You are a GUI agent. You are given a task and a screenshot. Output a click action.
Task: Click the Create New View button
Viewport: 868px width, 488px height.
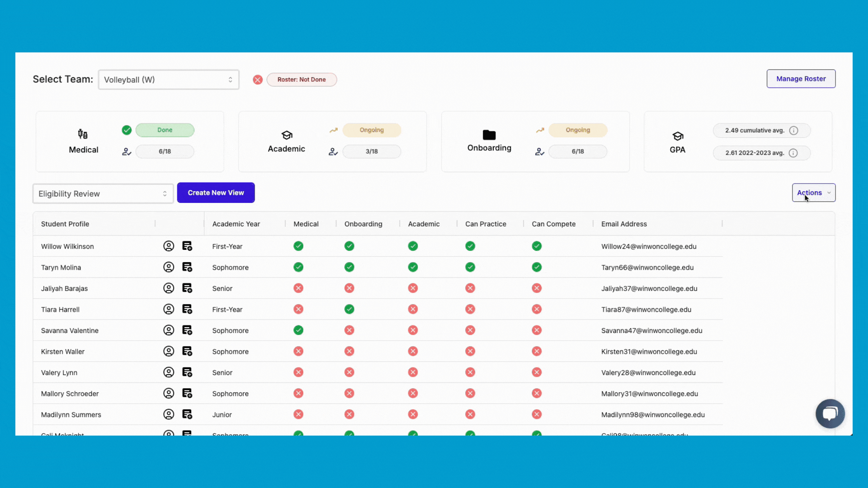tap(216, 193)
